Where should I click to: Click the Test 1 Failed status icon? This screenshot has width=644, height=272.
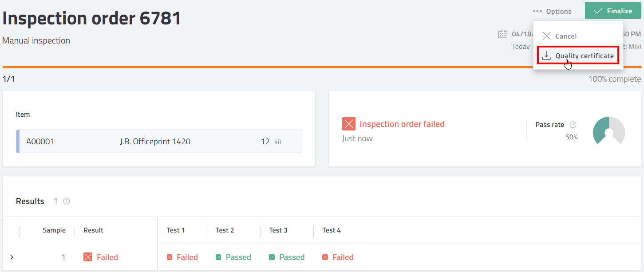(170, 257)
